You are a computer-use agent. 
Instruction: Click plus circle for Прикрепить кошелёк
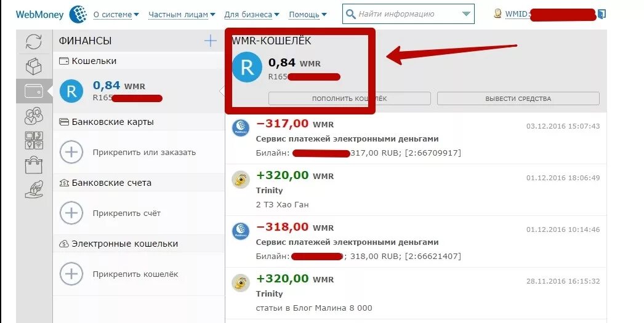[x=71, y=274]
